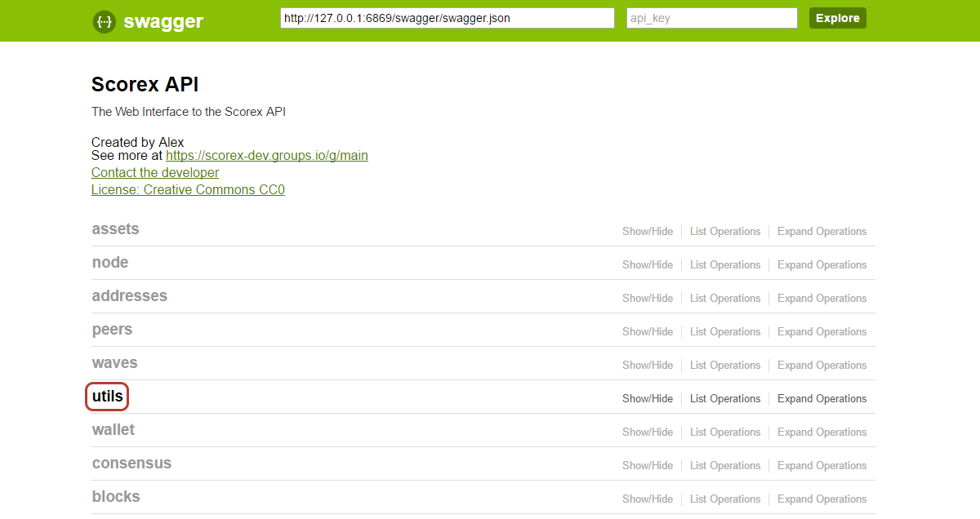
Task: Click the api_key input field
Action: coord(712,18)
